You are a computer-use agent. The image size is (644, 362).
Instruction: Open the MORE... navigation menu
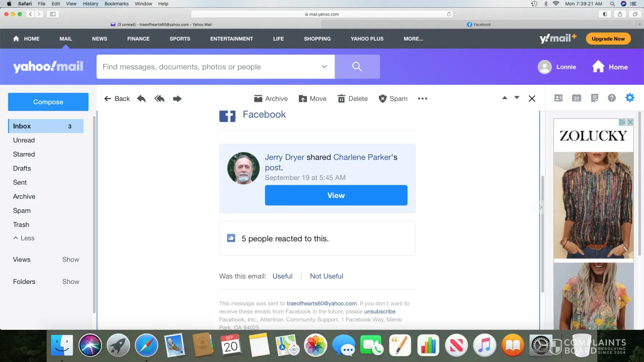click(413, 39)
